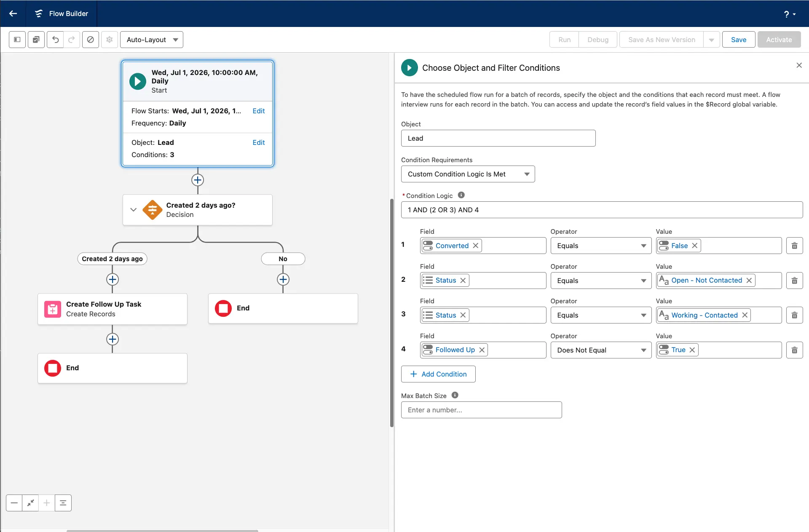Click the Condition Logic text field
The image size is (809, 532).
pos(602,210)
